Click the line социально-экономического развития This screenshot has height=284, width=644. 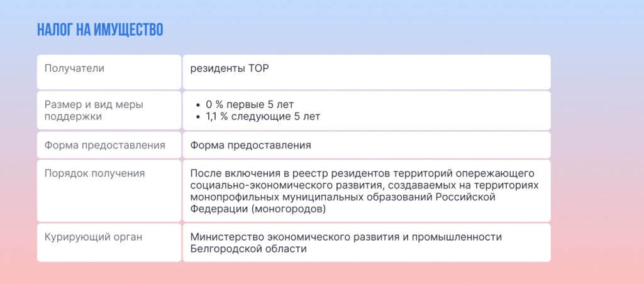tap(364, 185)
